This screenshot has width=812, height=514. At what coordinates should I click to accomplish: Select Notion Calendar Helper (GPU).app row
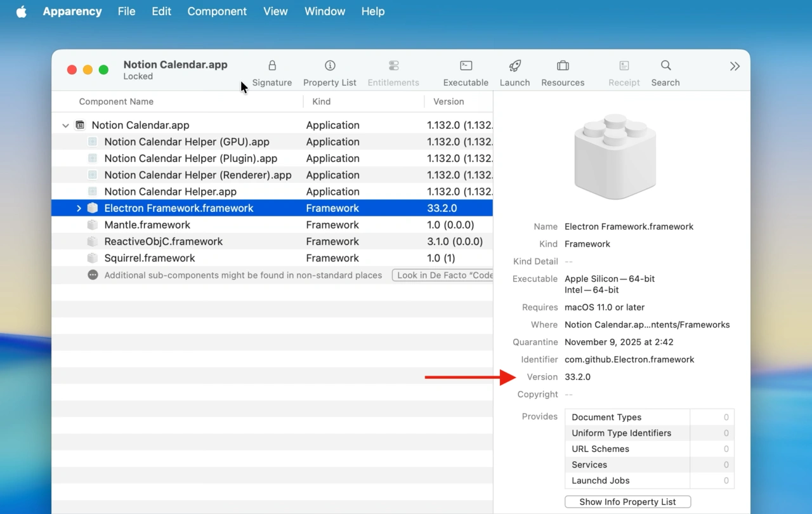point(187,142)
